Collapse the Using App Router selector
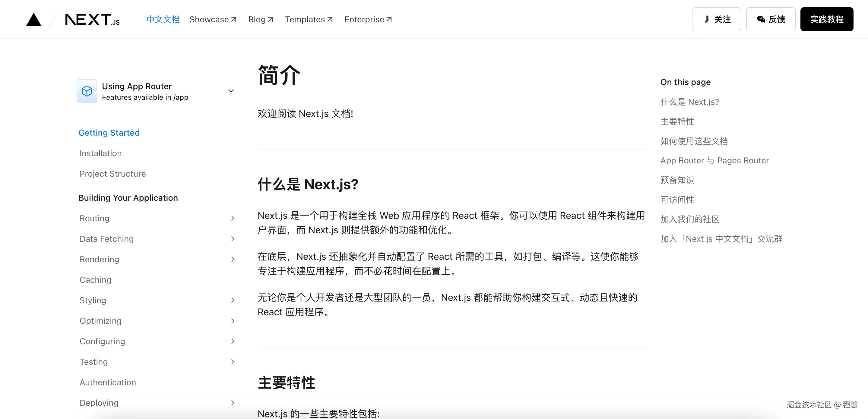 pyautogui.click(x=231, y=91)
